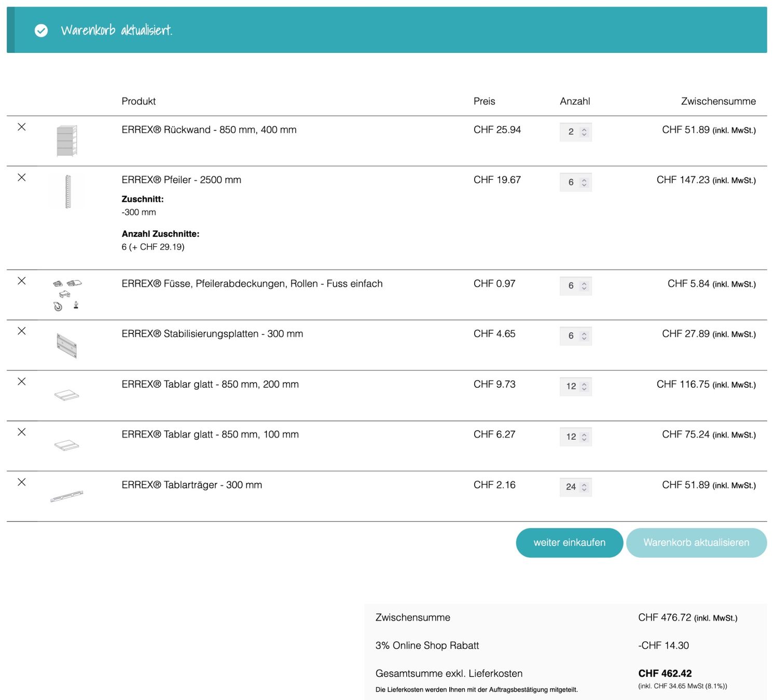Image resolution: width=774 pixels, height=700 pixels.
Task: Open the Pfeiler 2500 mm thumbnail
Action: (x=67, y=191)
